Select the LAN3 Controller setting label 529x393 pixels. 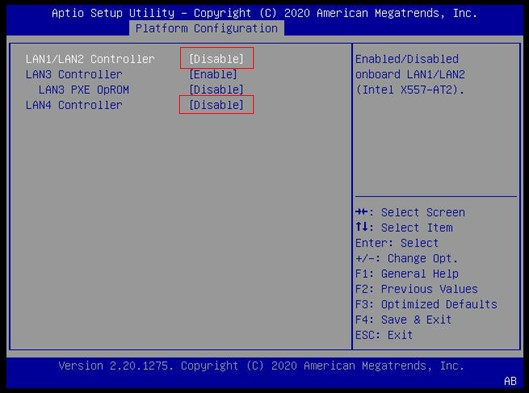(x=74, y=74)
